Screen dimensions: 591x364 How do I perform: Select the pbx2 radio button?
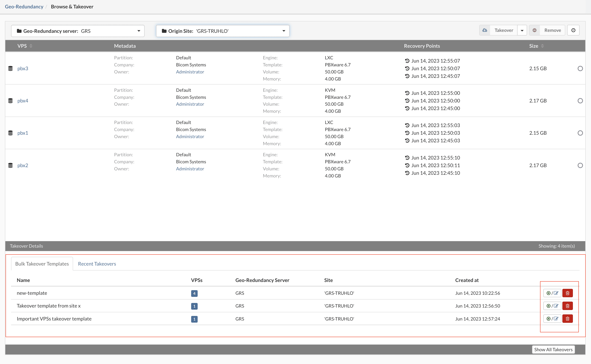point(580,165)
